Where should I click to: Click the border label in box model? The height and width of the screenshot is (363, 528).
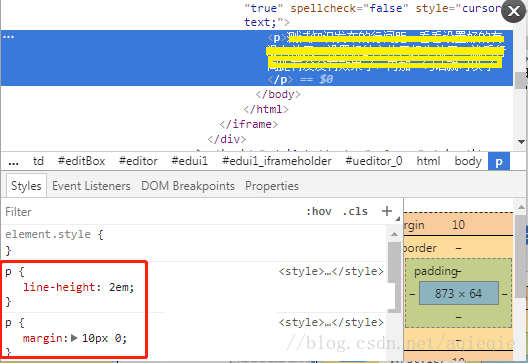[420, 248]
